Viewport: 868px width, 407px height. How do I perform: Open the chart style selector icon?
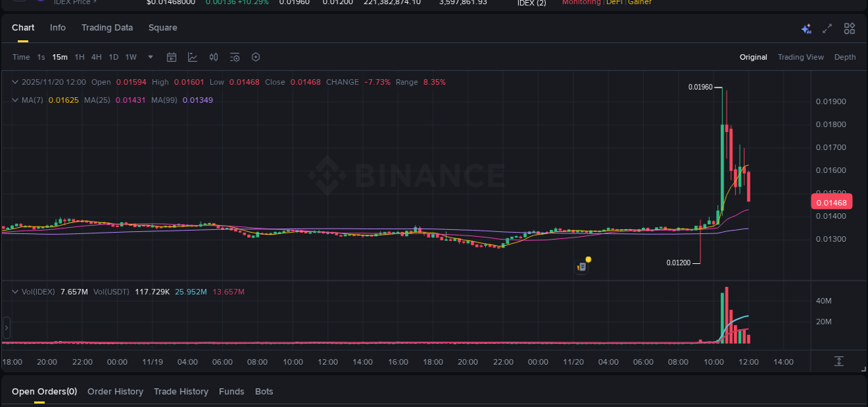(x=192, y=57)
